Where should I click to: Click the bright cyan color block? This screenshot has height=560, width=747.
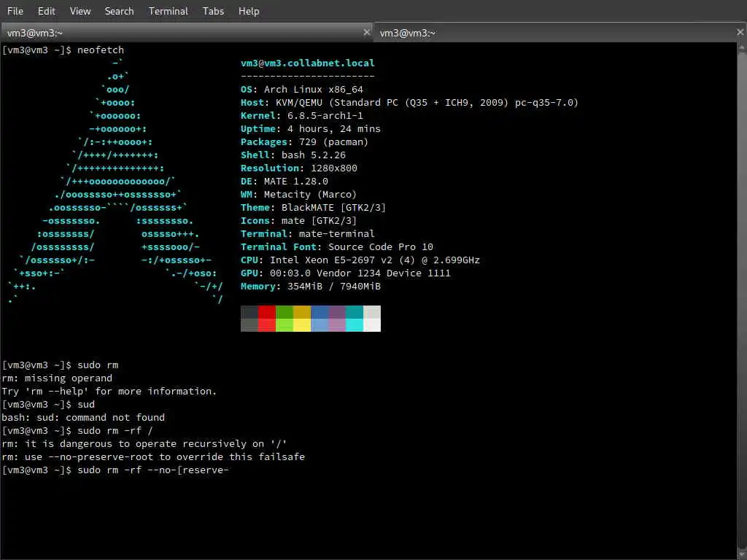pyautogui.click(x=355, y=324)
